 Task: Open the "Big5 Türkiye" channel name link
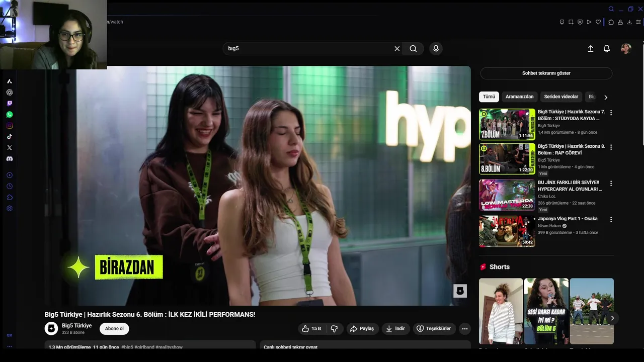pyautogui.click(x=76, y=326)
